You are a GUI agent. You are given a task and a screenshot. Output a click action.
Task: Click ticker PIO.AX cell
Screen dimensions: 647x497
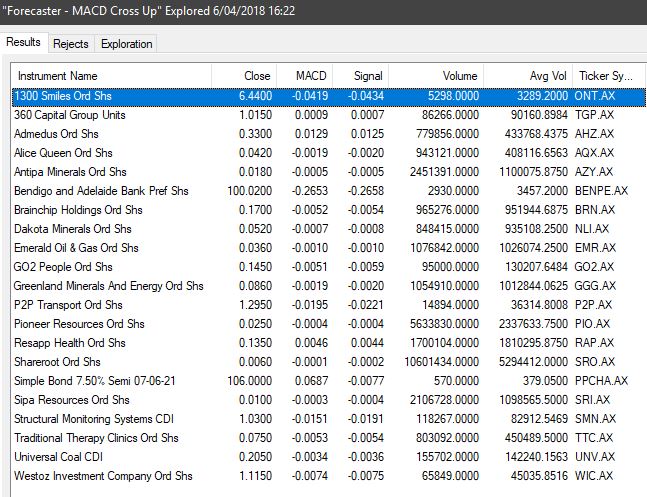(593, 324)
